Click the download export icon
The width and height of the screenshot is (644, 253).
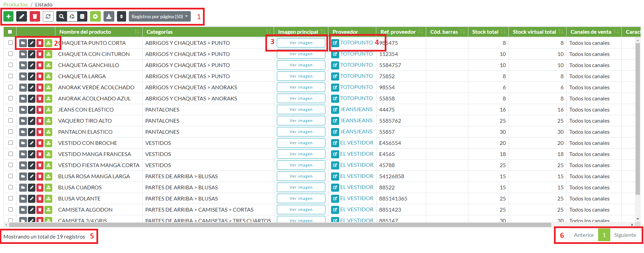pos(109,17)
